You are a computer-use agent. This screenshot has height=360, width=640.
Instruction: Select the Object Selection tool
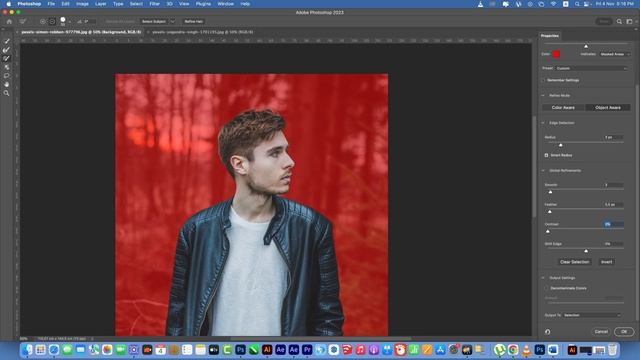pos(7,67)
